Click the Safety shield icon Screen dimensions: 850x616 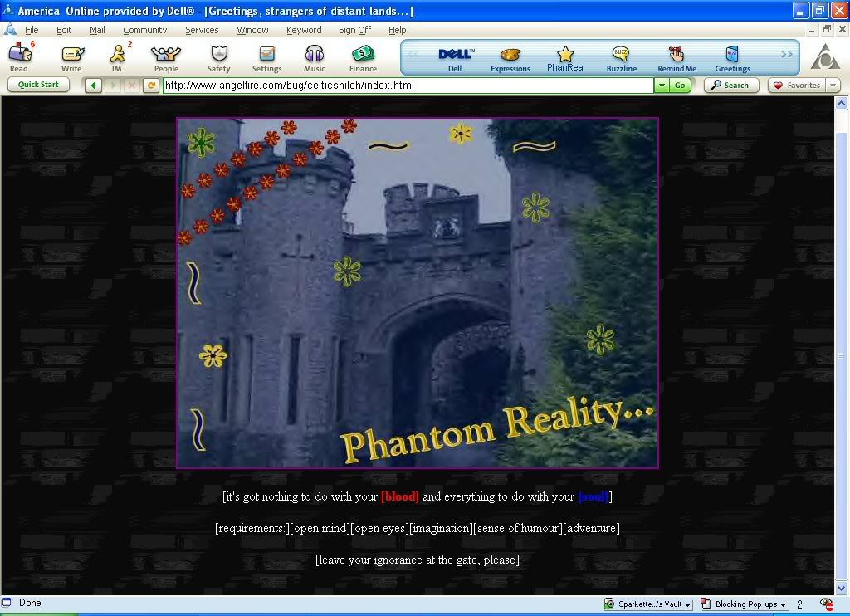pyautogui.click(x=218, y=55)
